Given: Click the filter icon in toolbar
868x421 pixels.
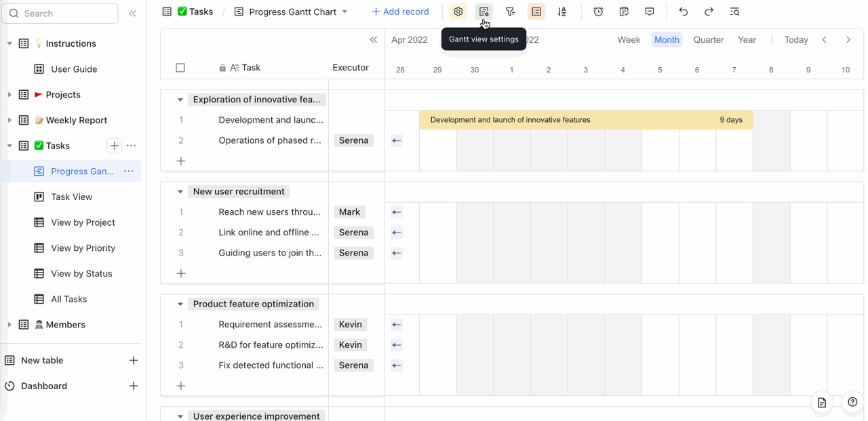Looking at the screenshot, I should (x=510, y=12).
